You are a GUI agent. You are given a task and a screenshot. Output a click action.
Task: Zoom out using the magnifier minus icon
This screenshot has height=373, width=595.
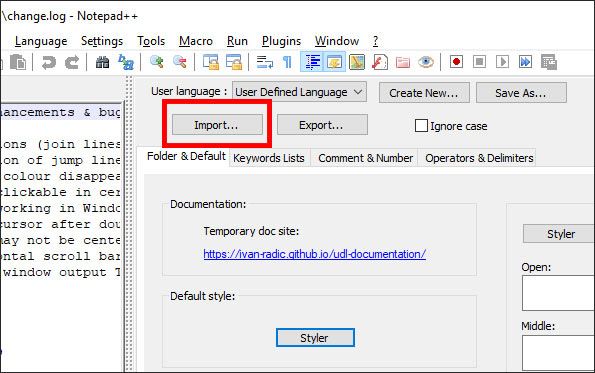[x=179, y=62]
